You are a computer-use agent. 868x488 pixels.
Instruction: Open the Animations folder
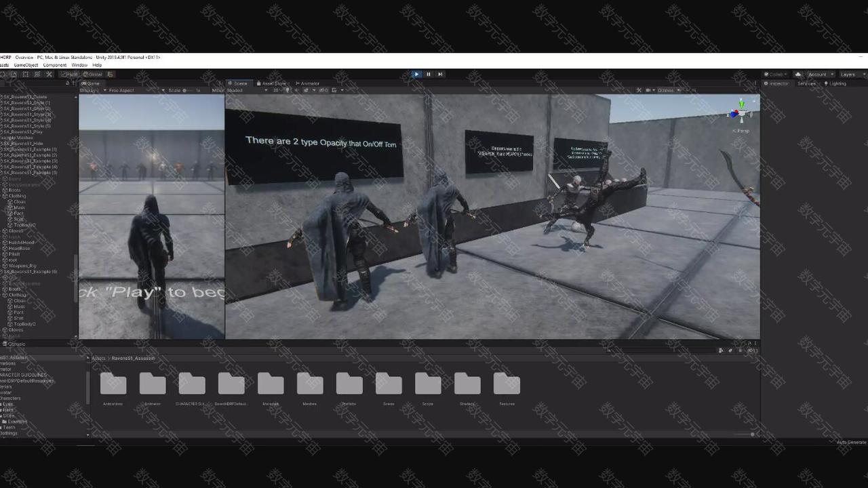pos(113,388)
